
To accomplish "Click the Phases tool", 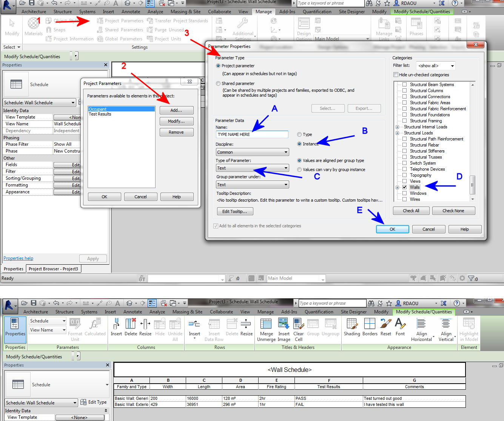I will pyautogui.click(x=416, y=26).
